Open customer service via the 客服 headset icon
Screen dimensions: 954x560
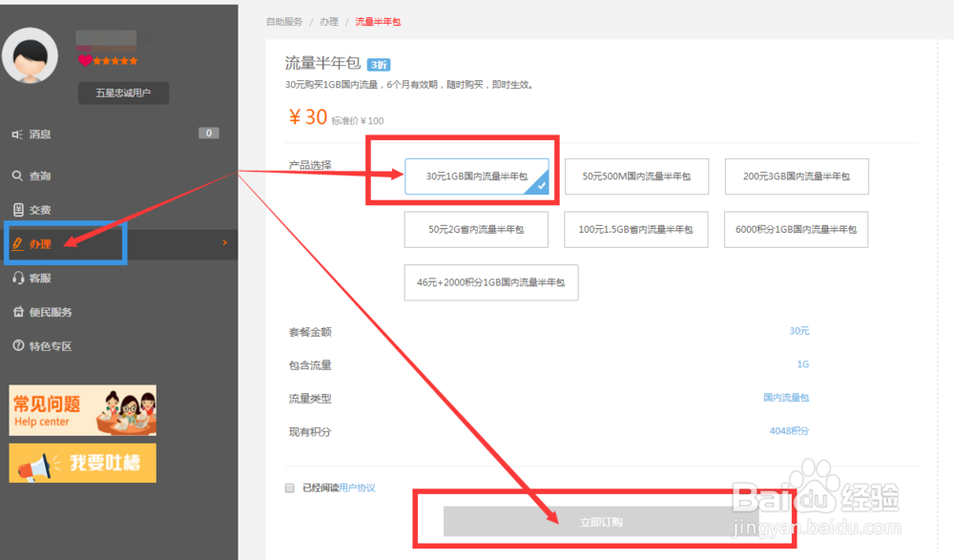coord(16,278)
